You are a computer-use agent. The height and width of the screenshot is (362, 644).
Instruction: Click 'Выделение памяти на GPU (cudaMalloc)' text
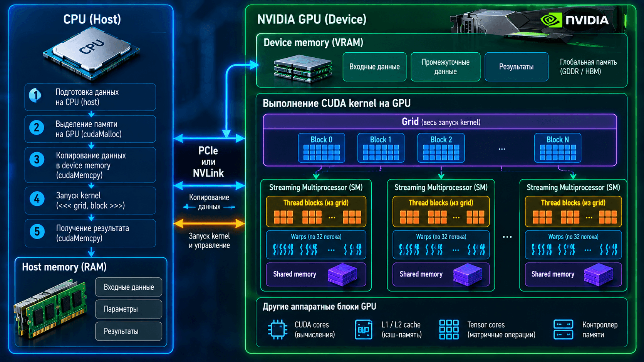(88, 129)
